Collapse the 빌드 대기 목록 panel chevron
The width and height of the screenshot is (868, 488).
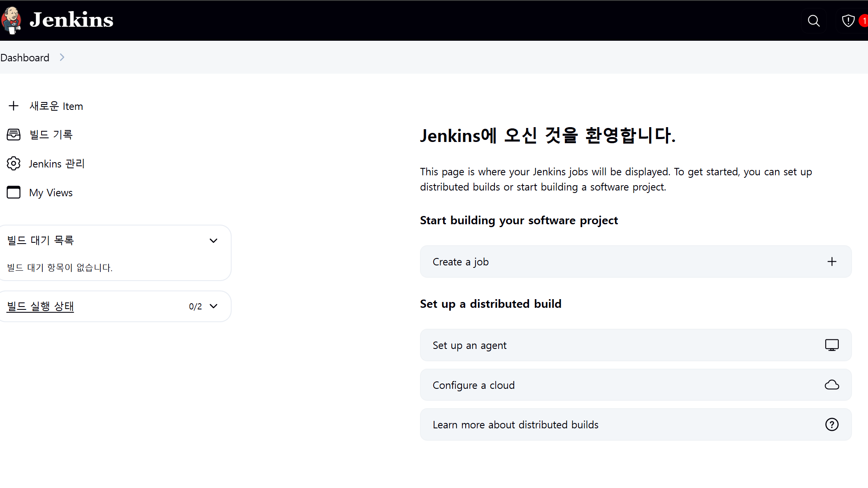[214, 241]
